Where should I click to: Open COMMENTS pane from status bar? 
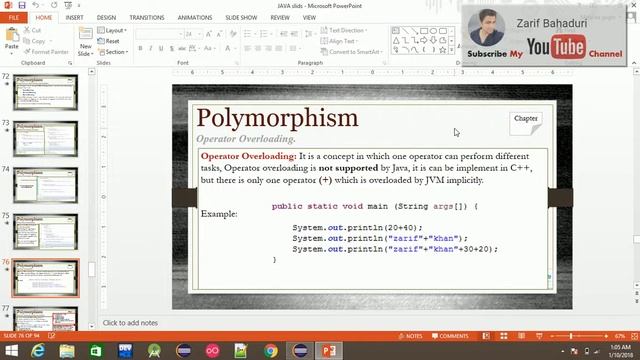pyautogui.click(x=450, y=336)
